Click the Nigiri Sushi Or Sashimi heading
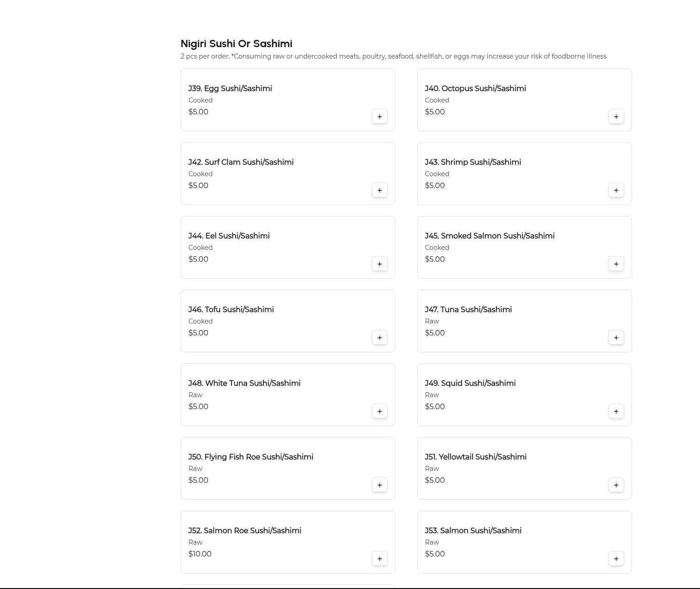This screenshot has height=589, width=700. coord(236,44)
